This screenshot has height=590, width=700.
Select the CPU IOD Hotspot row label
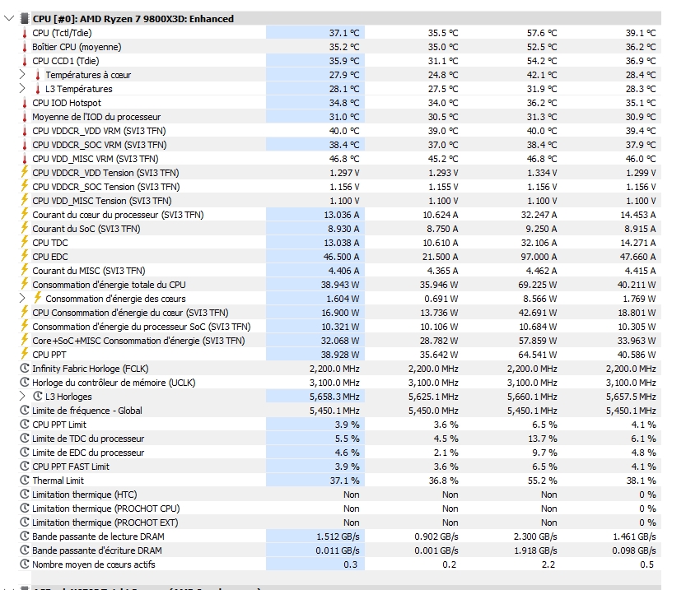click(67, 103)
